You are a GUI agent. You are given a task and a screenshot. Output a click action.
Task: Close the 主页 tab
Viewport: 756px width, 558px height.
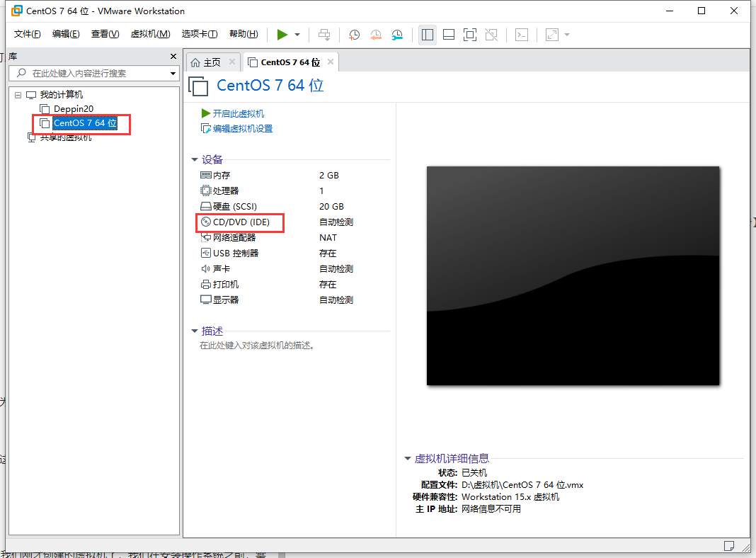click(232, 62)
